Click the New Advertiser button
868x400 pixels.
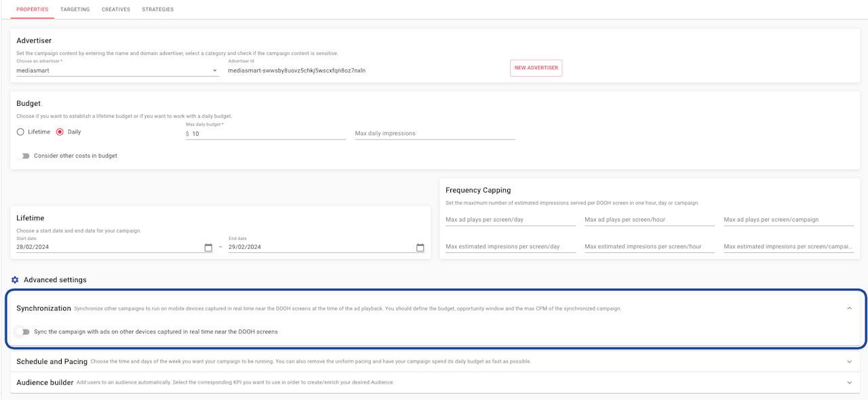pos(536,68)
